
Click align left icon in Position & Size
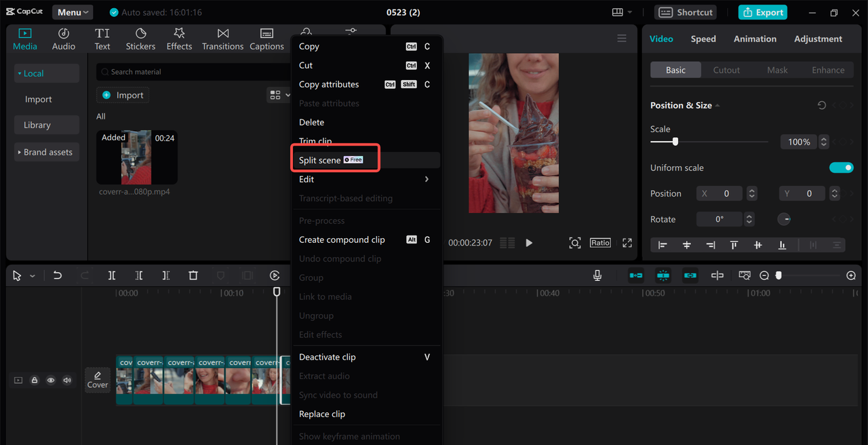[663, 245]
